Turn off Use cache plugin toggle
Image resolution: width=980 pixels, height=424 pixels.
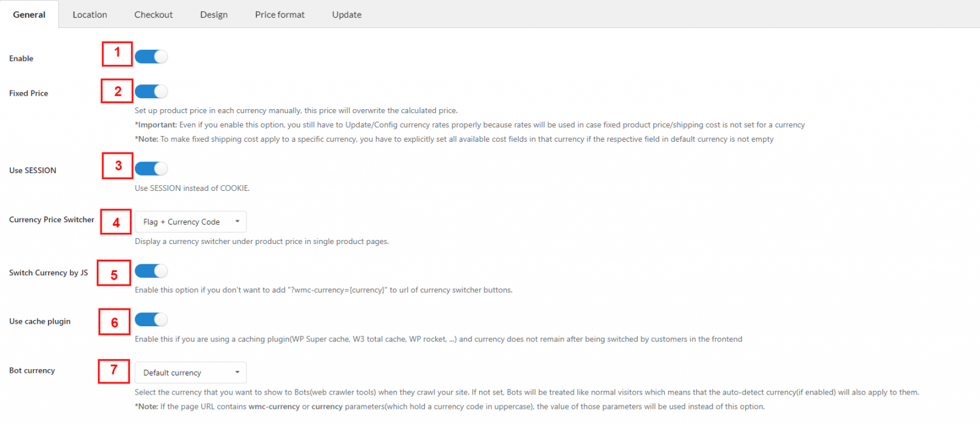(x=151, y=319)
